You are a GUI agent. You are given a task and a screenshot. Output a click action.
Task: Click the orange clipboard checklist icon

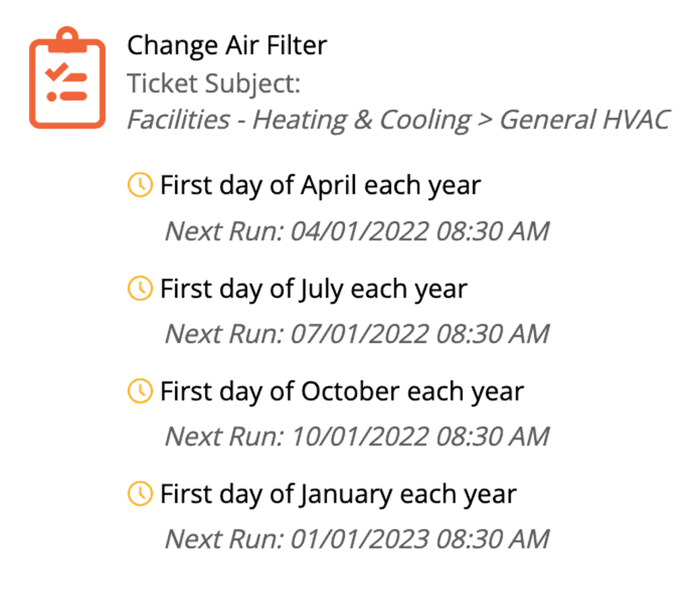(x=67, y=78)
